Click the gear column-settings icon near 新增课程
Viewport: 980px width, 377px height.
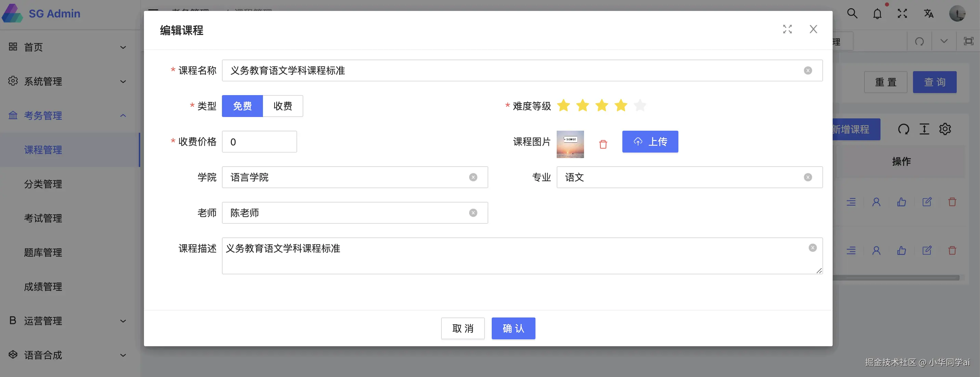945,129
